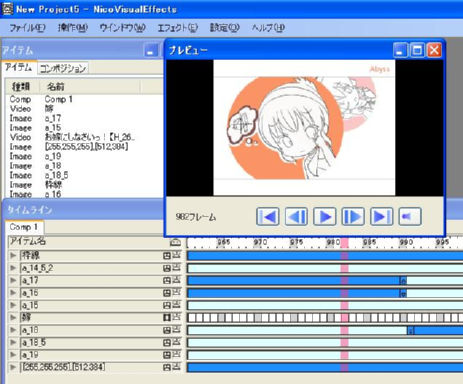Switch to the コンポジション tab
The height and width of the screenshot is (384, 463).
(x=63, y=69)
